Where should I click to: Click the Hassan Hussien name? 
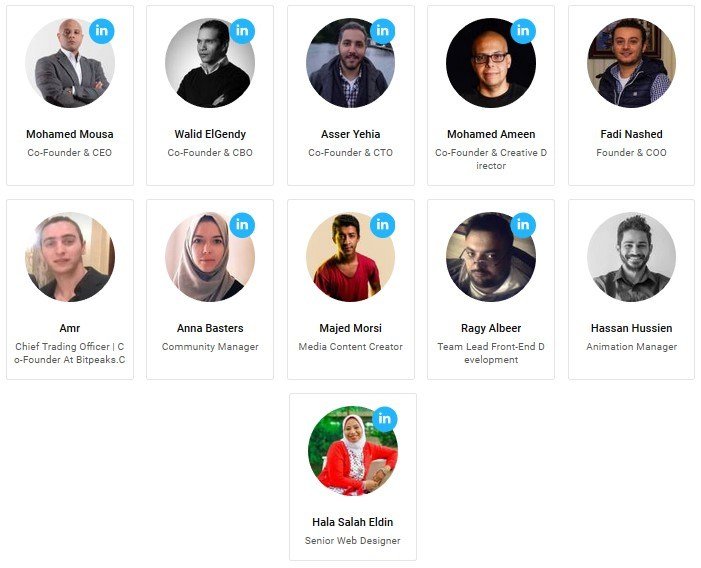click(x=631, y=328)
